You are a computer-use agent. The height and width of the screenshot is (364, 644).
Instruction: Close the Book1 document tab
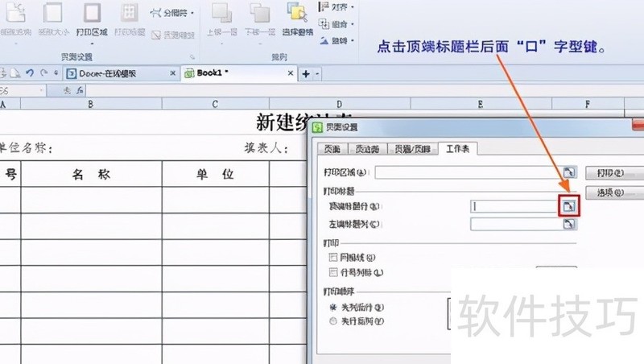click(x=291, y=73)
